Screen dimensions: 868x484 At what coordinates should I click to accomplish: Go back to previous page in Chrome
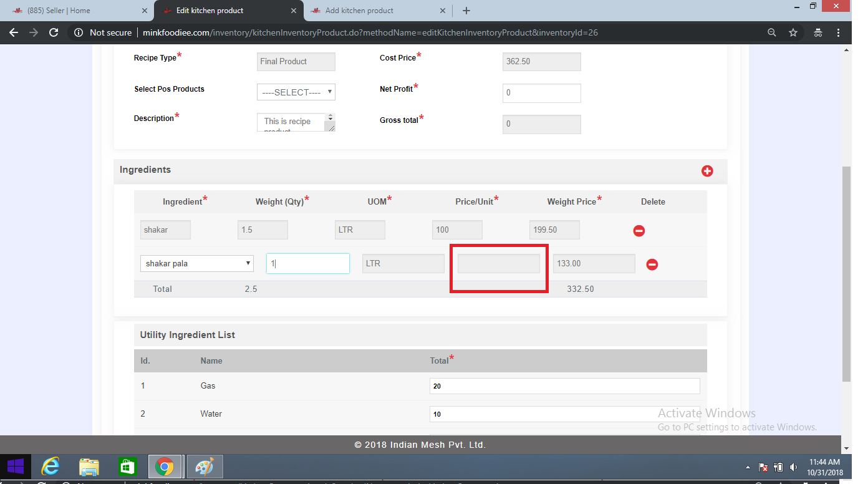pos(14,32)
